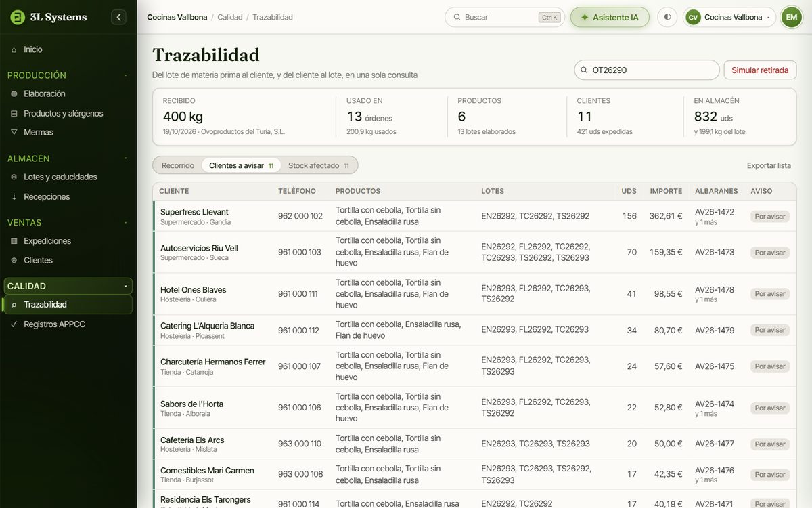Click Por avisar badge for Superfresc Llevant
The height and width of the screenshot is (508, 812).
pos(770,217)
